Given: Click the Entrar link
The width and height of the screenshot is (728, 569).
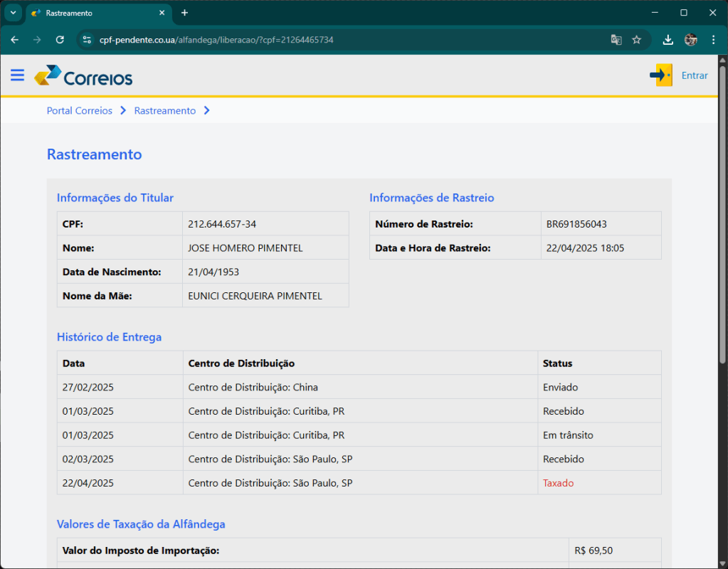Looking at the screenshot, I should pos(695,75).
